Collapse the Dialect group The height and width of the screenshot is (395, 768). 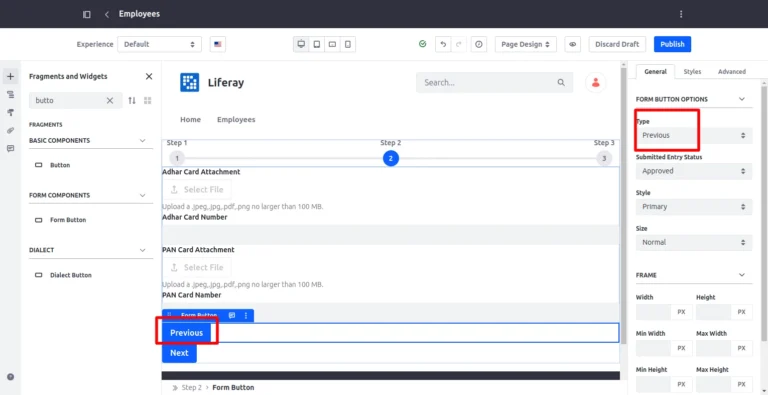143,250
